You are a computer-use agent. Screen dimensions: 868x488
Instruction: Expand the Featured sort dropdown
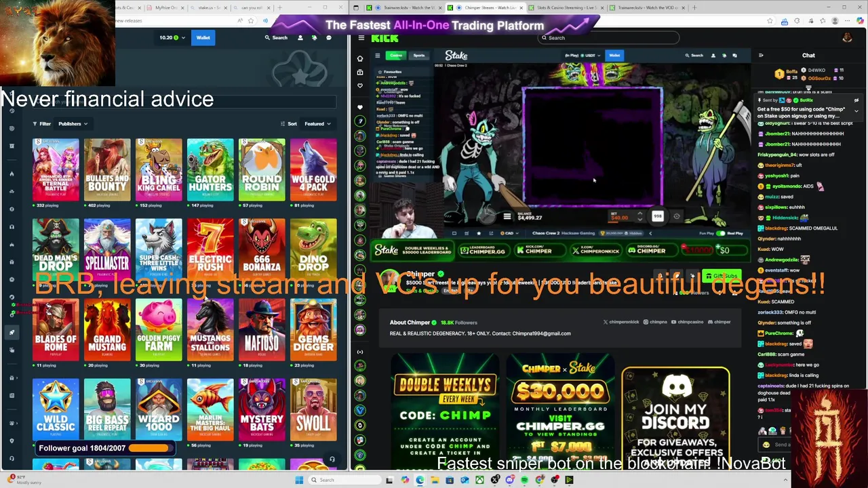tap(317, 123)
